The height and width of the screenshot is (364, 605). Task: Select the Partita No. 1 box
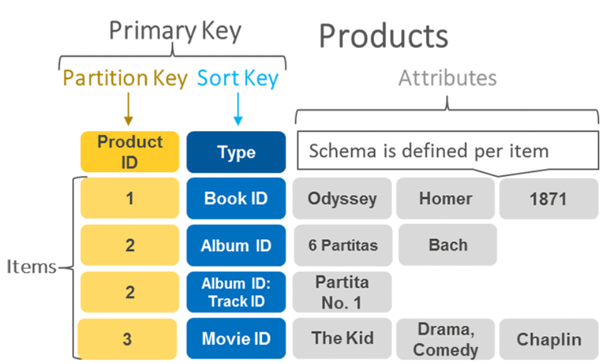tap(342, 292)
